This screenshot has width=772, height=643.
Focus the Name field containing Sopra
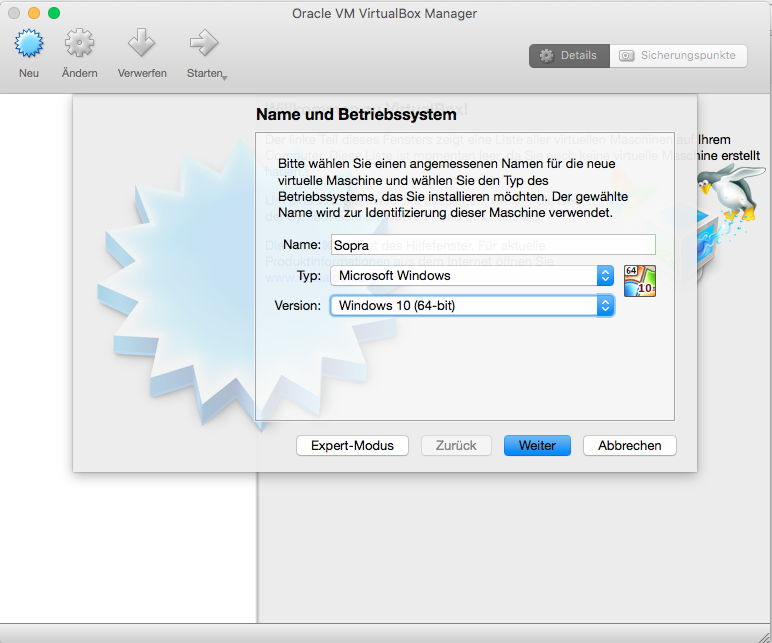[x=492, y=245]
